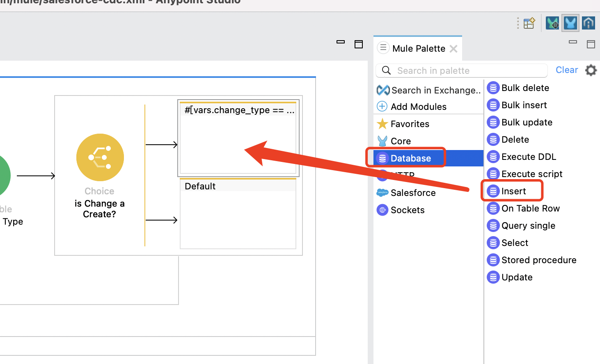Screen dimensions: 600x364
Task: Close the Mule Palette tab
Action: tap(453, 49)
